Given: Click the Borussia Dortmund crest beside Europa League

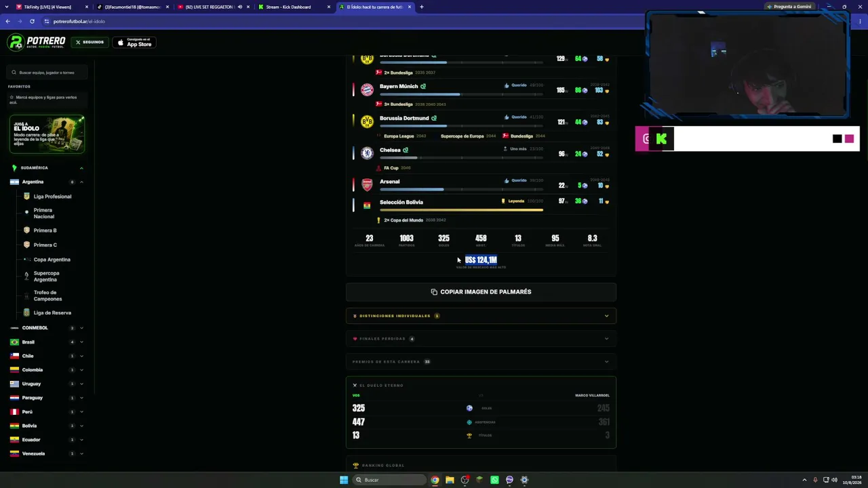Looking at the screenshot, I should [367, 121].
